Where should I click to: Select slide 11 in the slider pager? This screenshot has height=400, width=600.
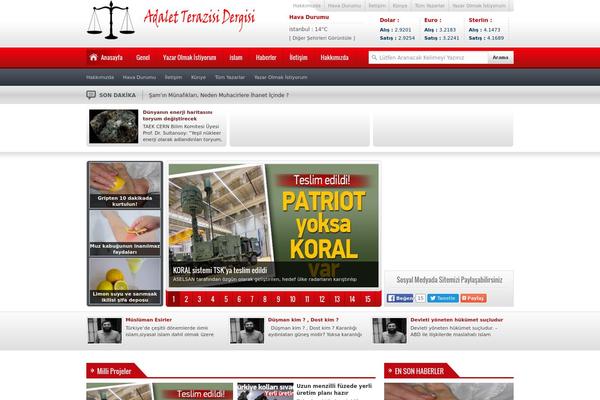307,299
